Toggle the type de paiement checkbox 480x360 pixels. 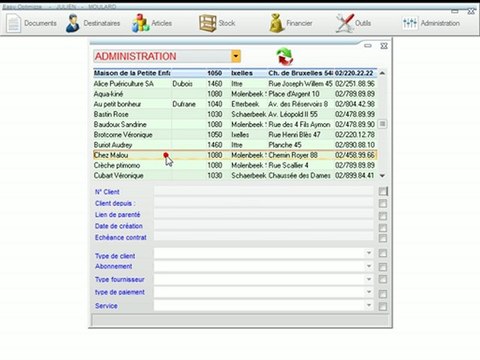pyautogui.click(x=383, y=294)
